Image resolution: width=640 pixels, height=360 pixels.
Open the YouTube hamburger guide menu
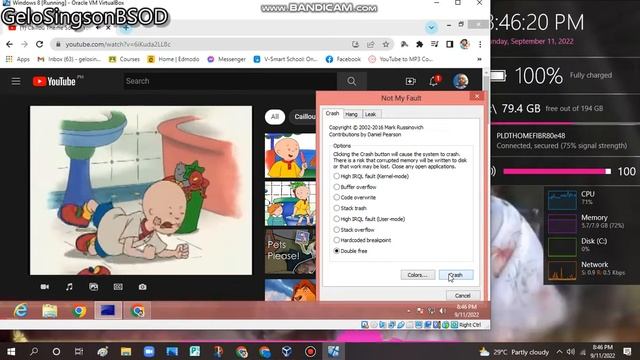tap(16, 81)
